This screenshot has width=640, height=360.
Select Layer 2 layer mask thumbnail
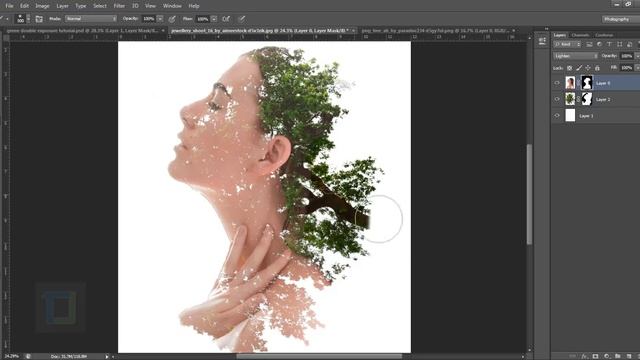click(587, 99)
